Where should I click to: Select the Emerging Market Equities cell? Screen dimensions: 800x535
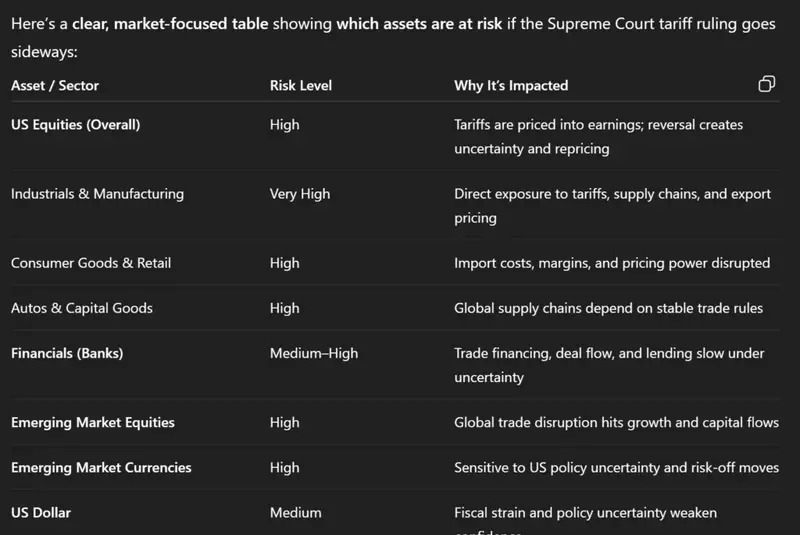pos(93,422)
